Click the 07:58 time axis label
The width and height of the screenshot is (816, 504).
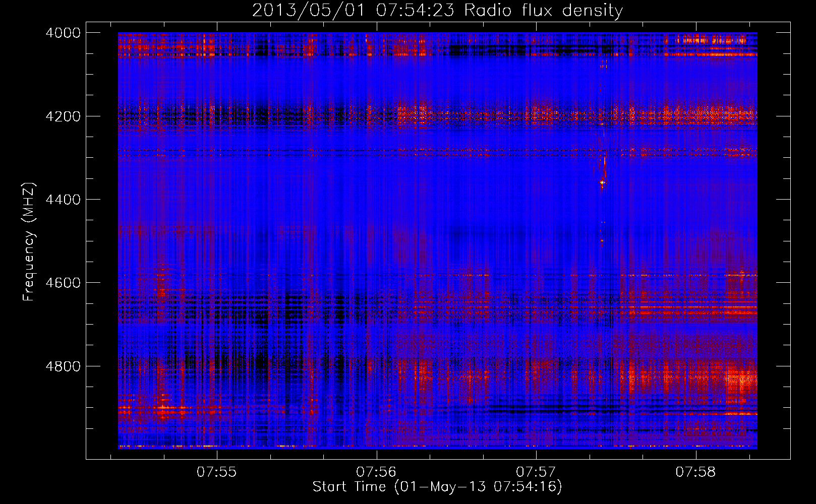point(695,472)
